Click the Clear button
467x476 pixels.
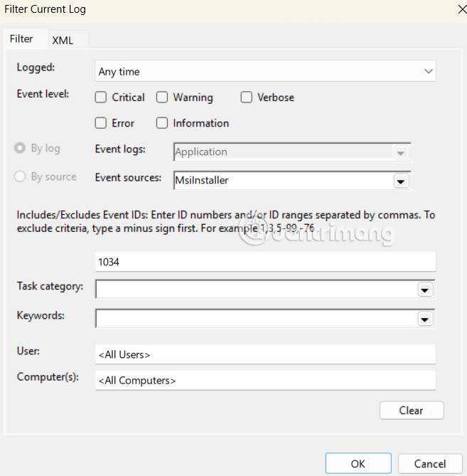[x=412, y=411]
